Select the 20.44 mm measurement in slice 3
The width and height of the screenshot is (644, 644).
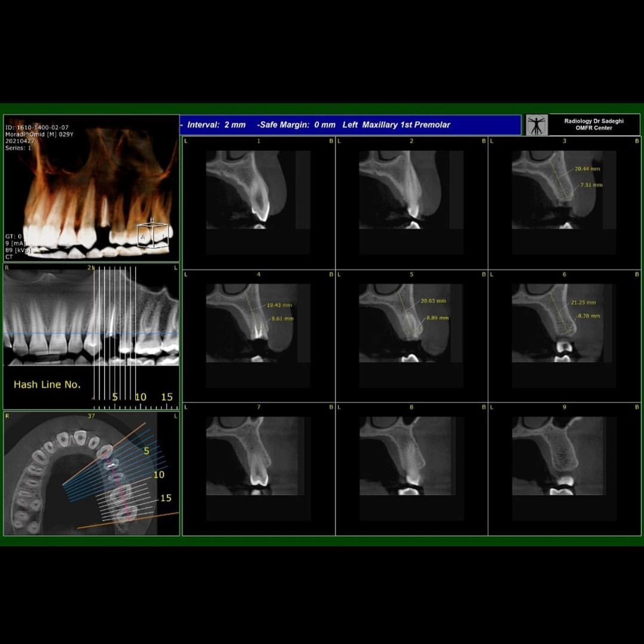click(x=587, y=169)
